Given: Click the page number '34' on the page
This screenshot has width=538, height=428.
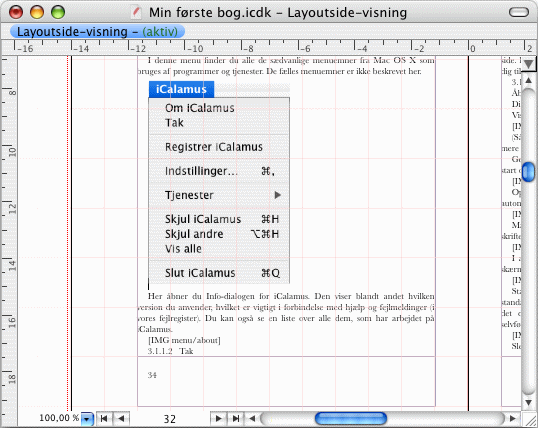Looking at the screenshot, I should coord(152,375).
